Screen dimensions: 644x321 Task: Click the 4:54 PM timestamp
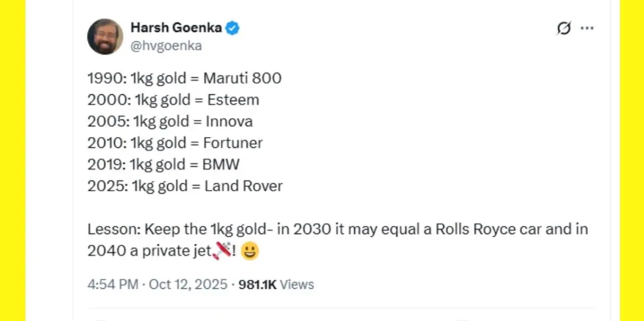pyautogui.click(x=113, y=285)
